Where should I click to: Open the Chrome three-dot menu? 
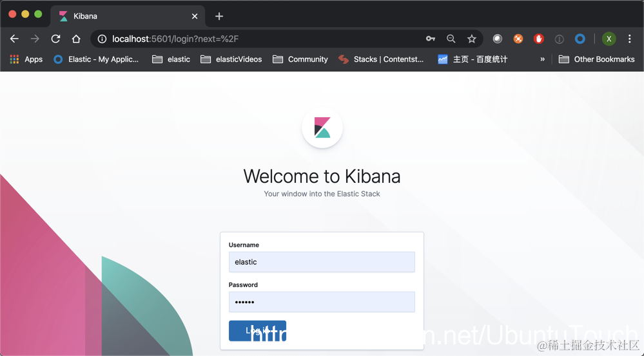coord(629,39)
